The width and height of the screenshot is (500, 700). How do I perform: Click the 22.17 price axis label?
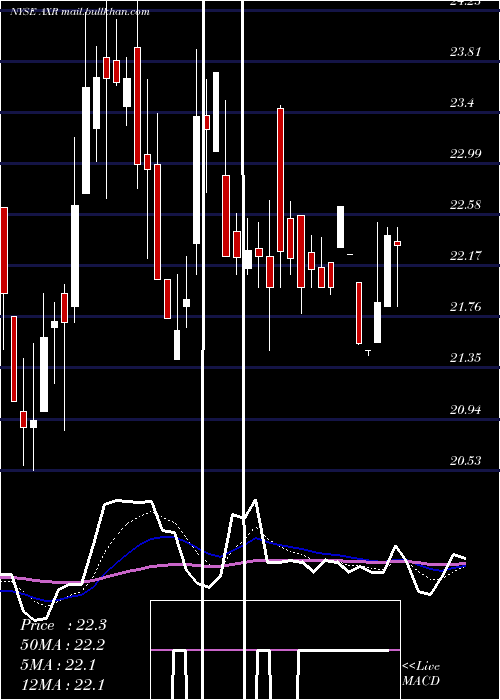tap(465, 256)
